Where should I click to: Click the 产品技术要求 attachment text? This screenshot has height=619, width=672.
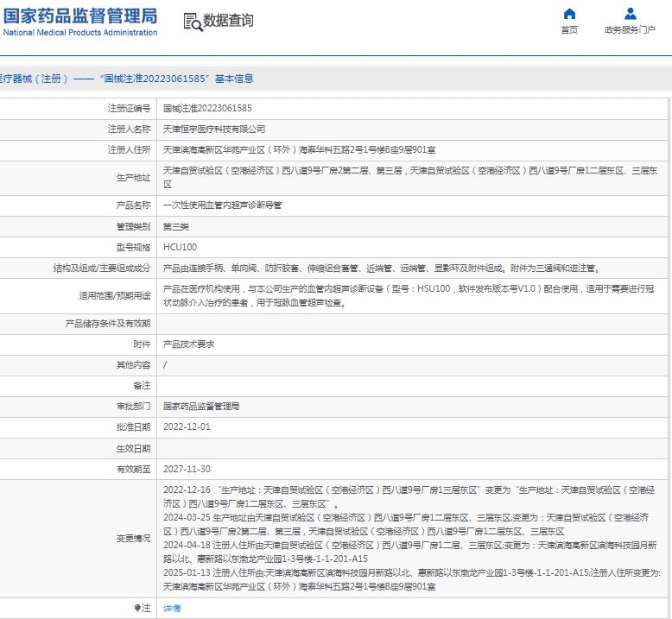pyautogui.click(x=188, y=344)
